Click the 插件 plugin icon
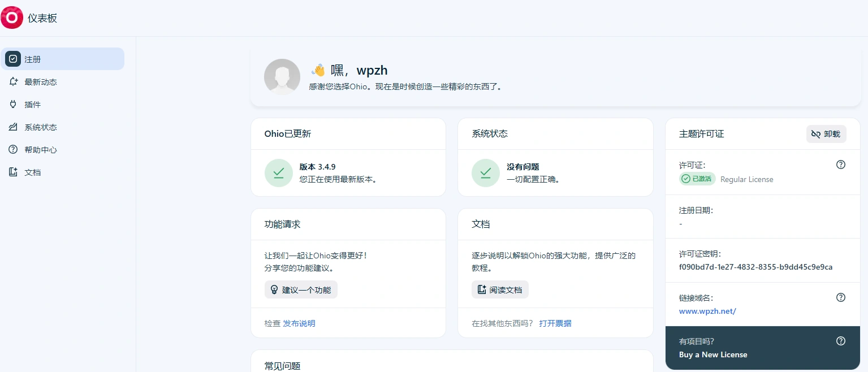 pyautogui.click(x=13, y=104)
